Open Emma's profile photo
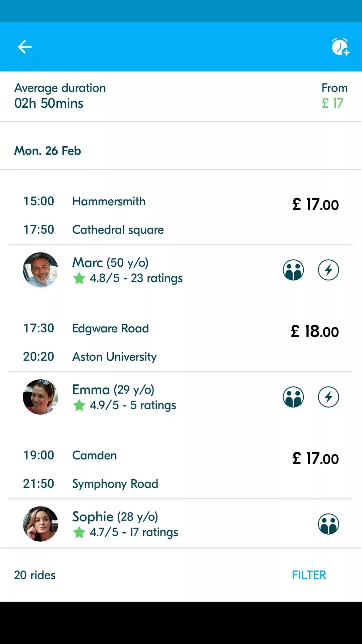Image resolution: width=362 pixels, height=644 pixels. point(41,397)
